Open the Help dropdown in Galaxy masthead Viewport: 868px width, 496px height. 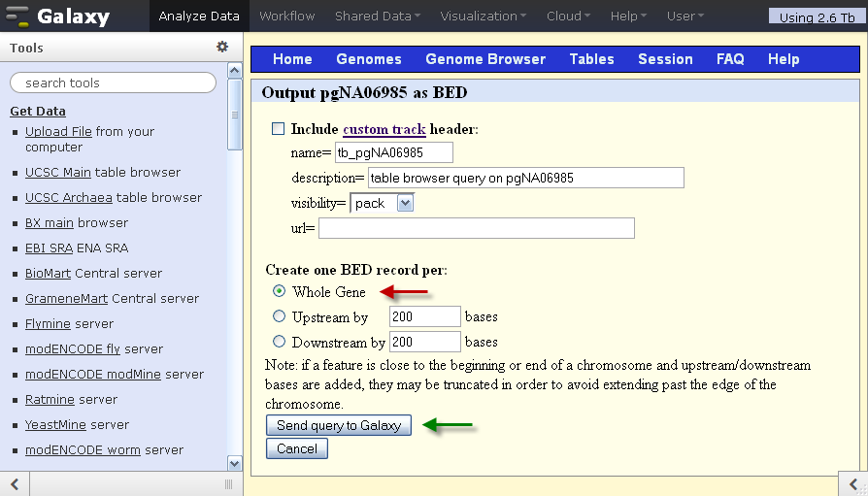[628, 17]
